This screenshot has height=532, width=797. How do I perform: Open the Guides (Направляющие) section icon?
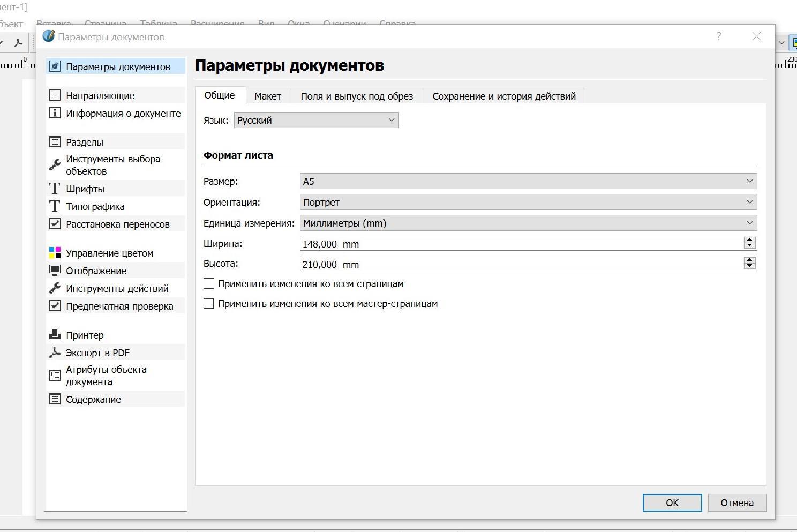(55, 95)
